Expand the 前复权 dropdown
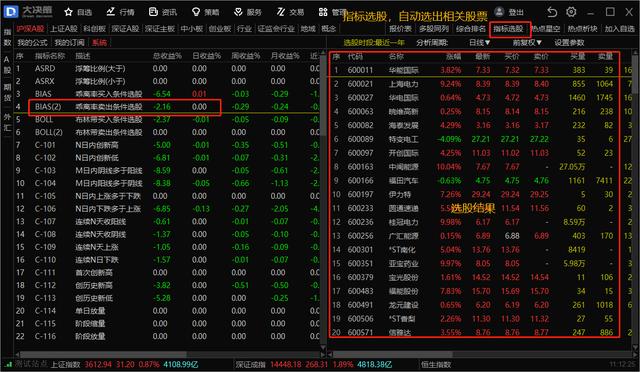 point(527,42)
